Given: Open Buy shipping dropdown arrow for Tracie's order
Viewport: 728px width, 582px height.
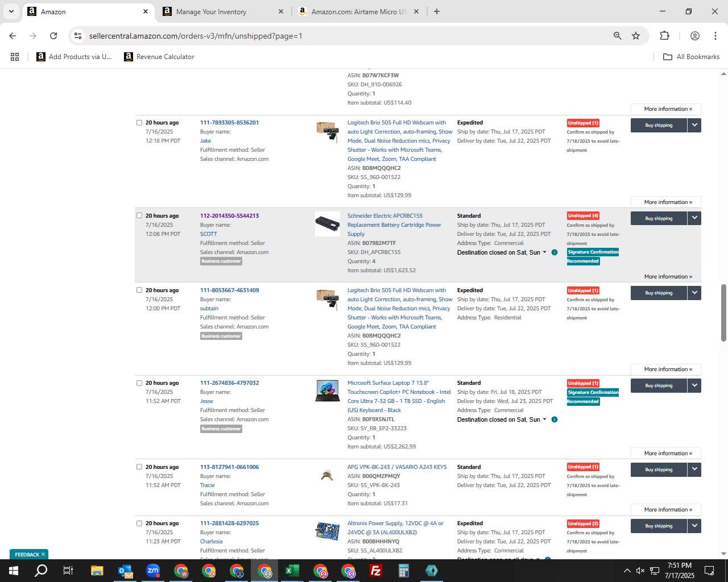Looking at the screenshot, I should [694, 469].
